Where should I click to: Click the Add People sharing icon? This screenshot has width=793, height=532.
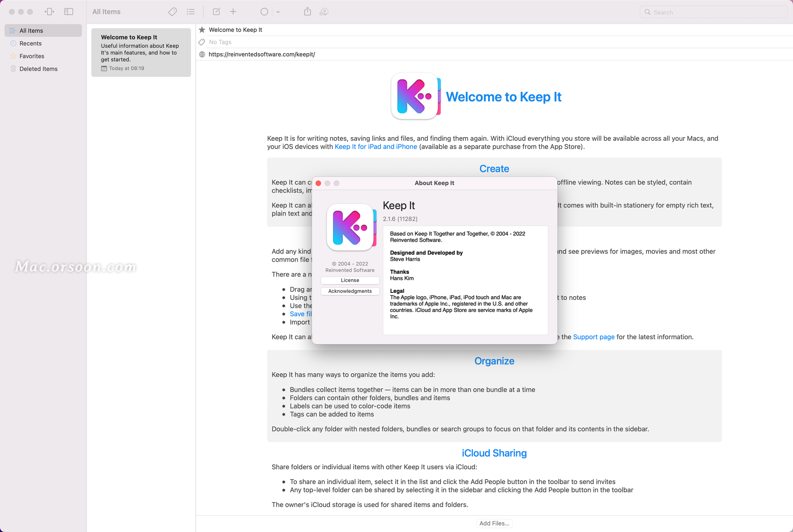pos(324,12)
